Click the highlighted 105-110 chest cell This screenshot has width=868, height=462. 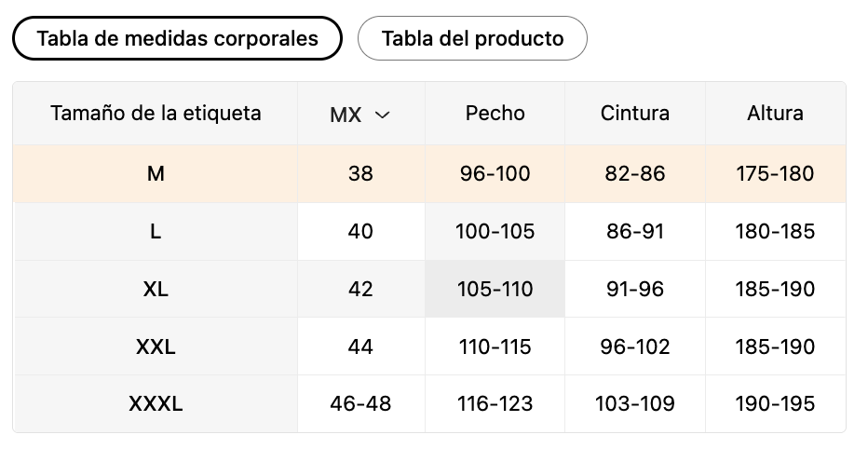pos(495,289)
